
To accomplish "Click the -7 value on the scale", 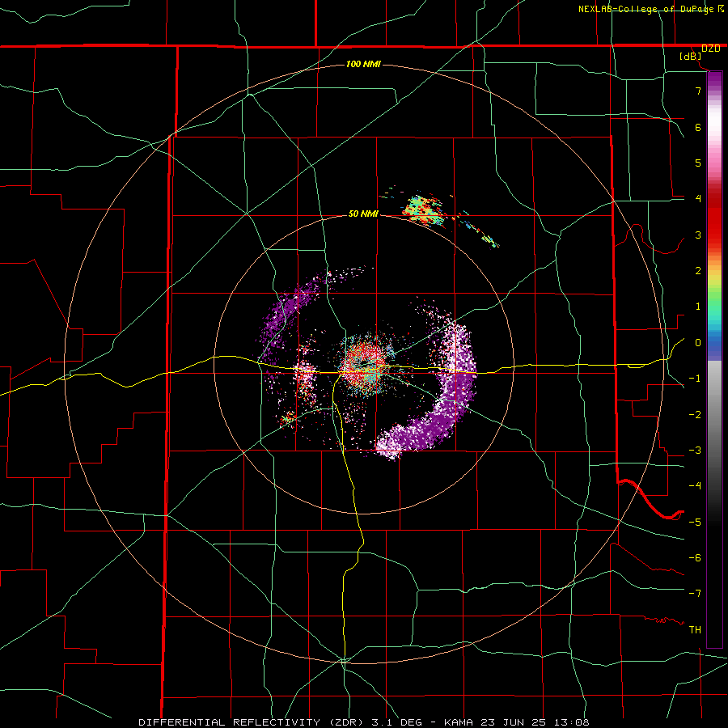I will (695, 594).
